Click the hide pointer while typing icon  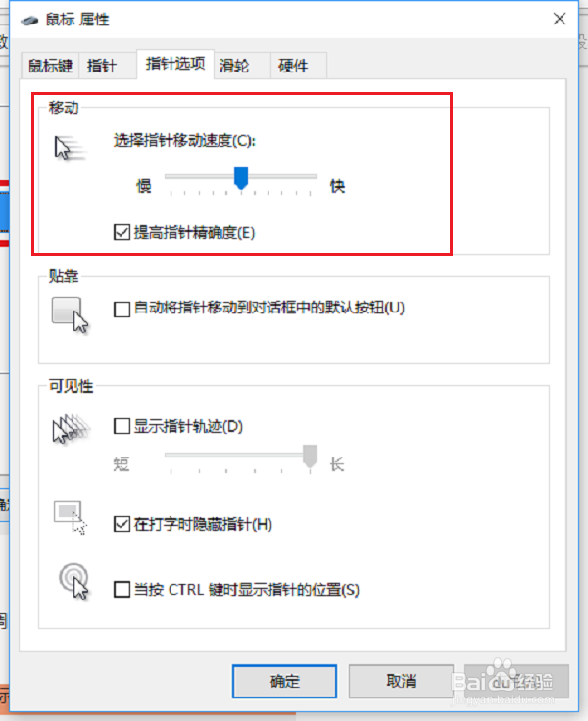pyautogui.click(x=70, y=518)
